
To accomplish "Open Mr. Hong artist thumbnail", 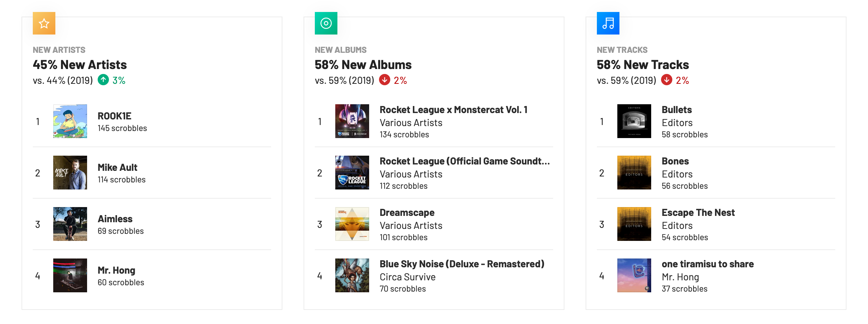I will tap(70, 275).
